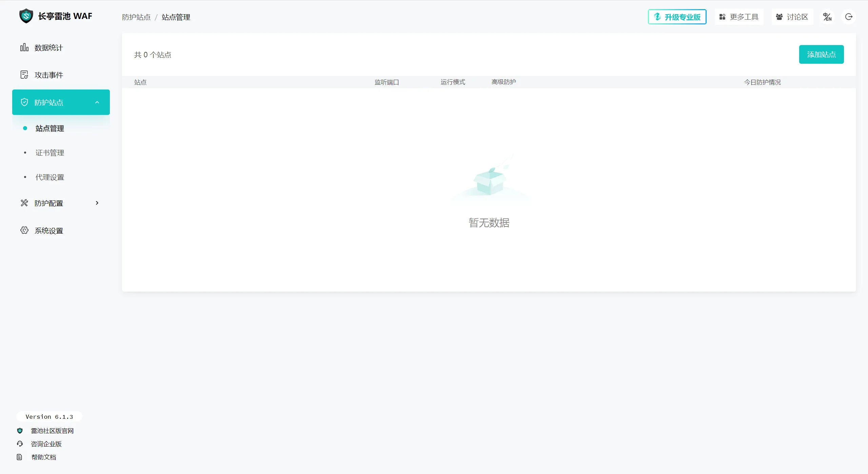Open the 站点管理 submenu item

click(50, 129)
